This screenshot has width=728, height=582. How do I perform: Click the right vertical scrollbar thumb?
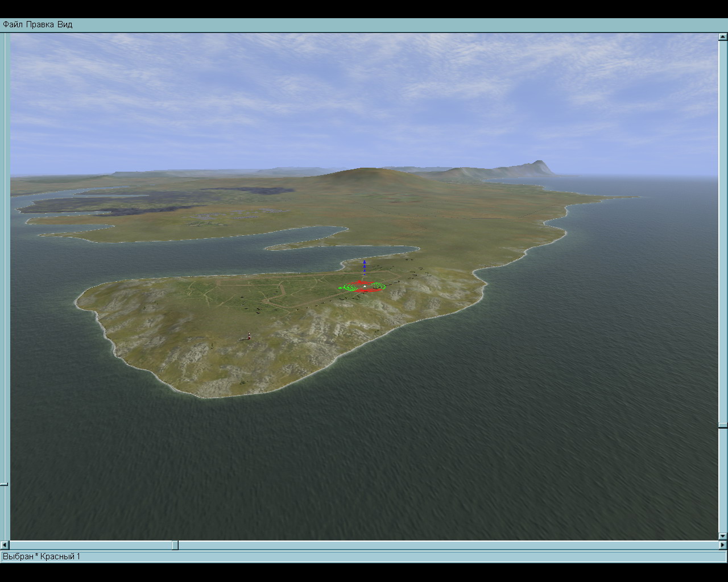[x=723, y=425]
